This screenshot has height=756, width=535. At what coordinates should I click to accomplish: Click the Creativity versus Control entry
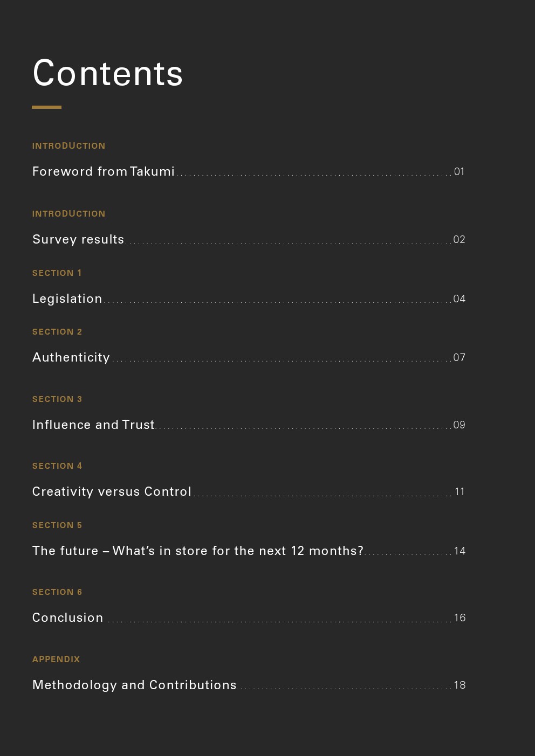[x=112, y=491]
